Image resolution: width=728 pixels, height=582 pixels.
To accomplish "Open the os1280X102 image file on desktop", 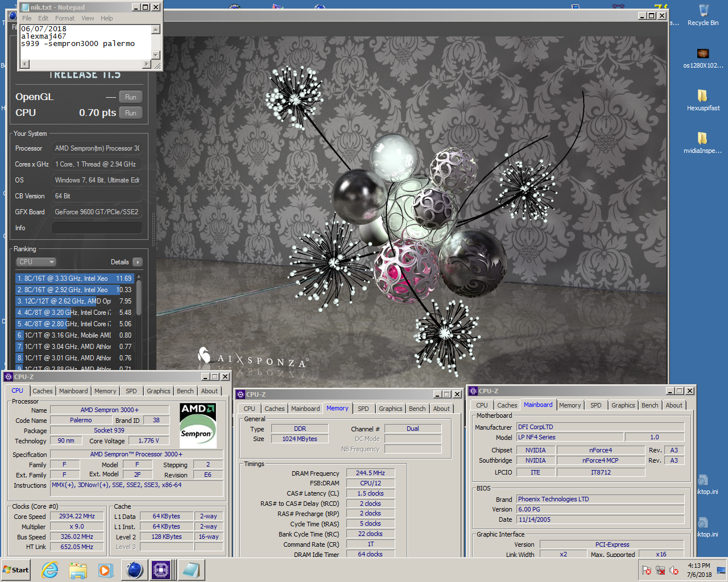I will click(x=703, y=57).
